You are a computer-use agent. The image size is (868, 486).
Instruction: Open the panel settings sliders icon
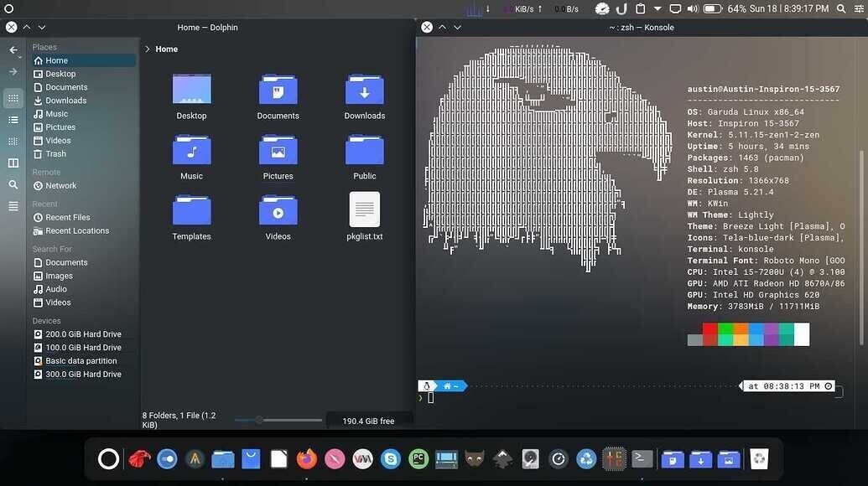click(x=859, y=9)
